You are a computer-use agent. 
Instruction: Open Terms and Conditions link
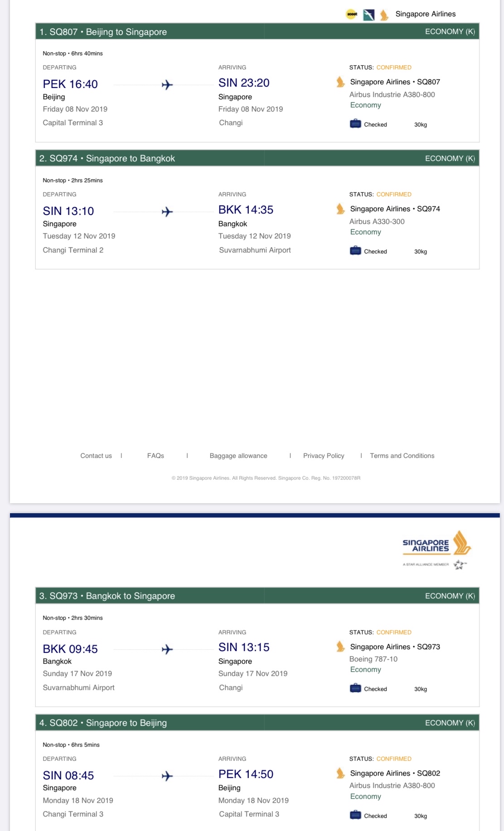(402, 456)
